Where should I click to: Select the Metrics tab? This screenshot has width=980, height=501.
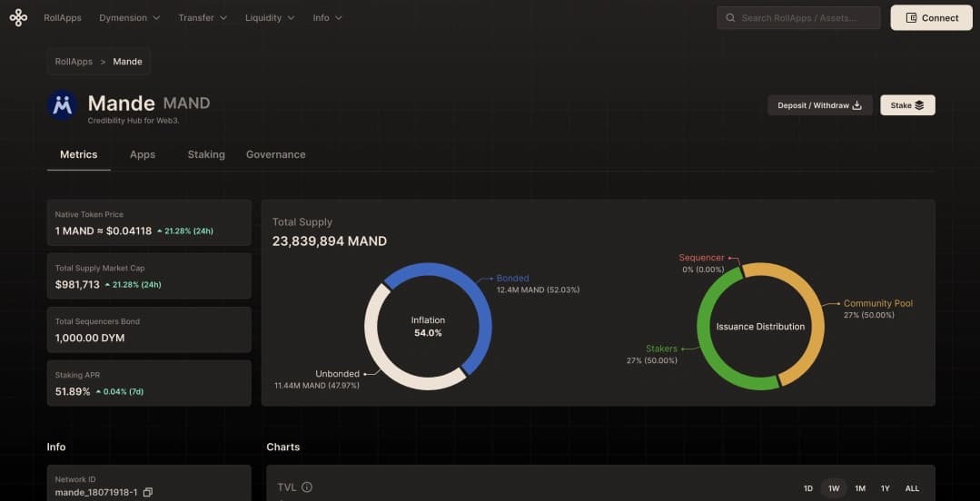[x=79, y=154]
